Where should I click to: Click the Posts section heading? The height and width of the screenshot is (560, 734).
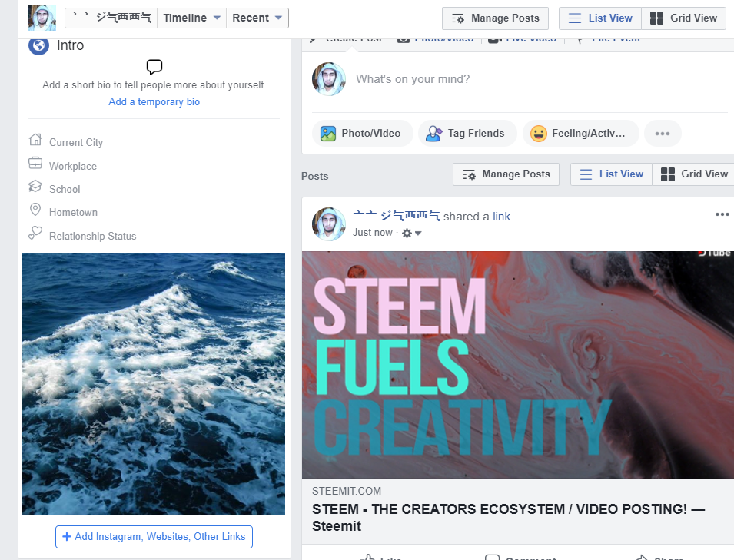pos(314,177)
